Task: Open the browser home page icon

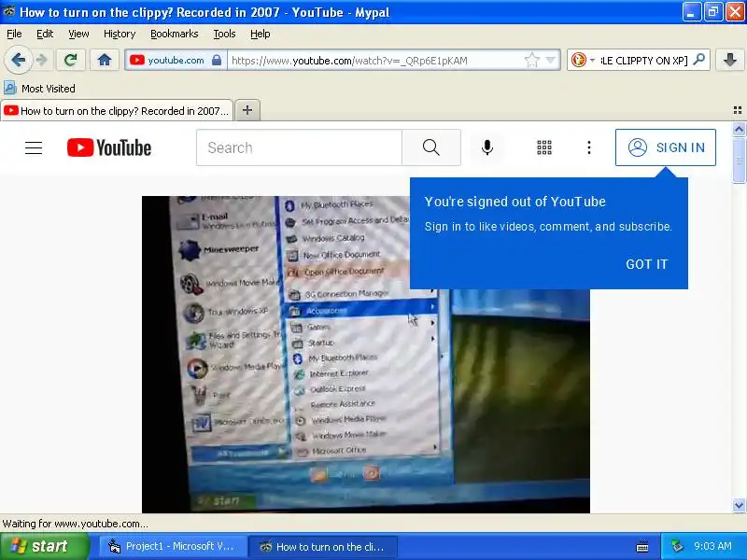Action: [105, 60]
